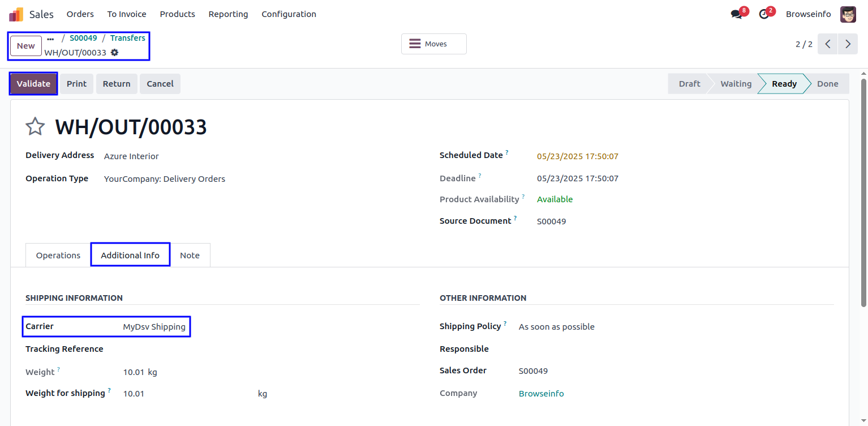This screenshot has width=868, height=426.
Task: Click the Moves smart button
Action: click(x=433, y=44)
